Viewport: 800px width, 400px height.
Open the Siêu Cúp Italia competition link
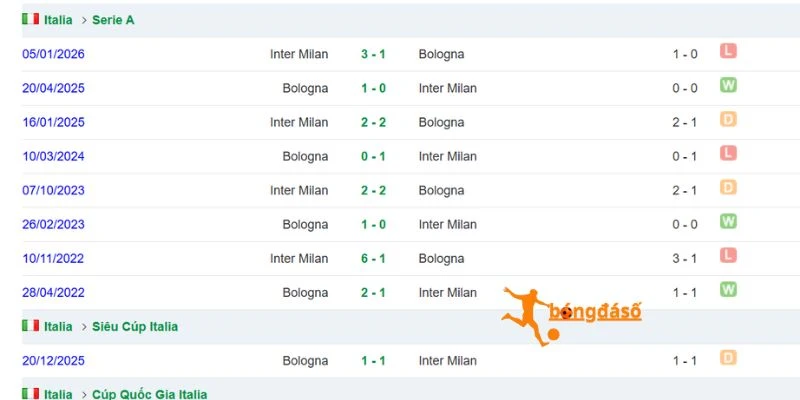point(135,327)
